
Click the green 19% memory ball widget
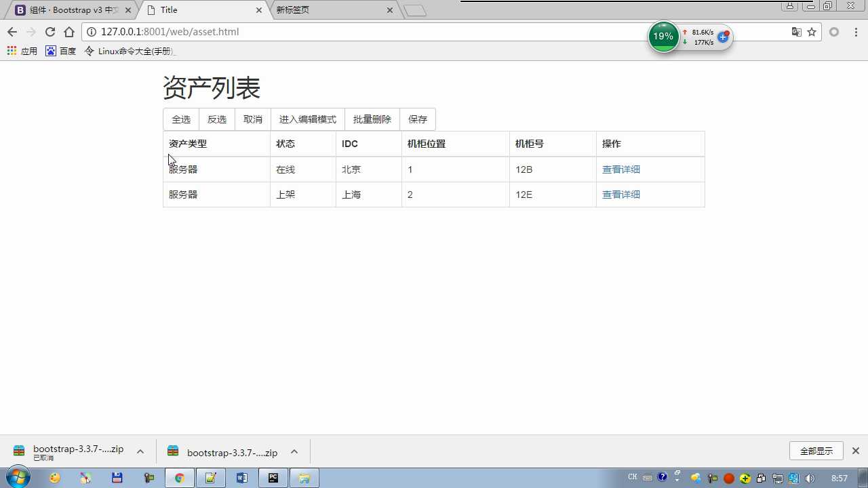click(663, 36)
